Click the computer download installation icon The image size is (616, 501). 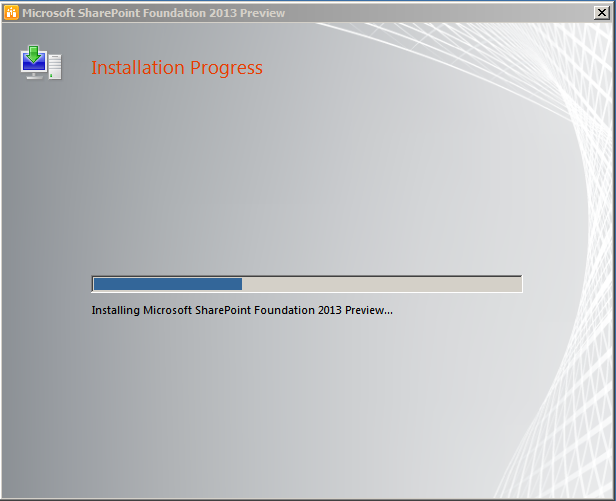click(x=41, y=62)
